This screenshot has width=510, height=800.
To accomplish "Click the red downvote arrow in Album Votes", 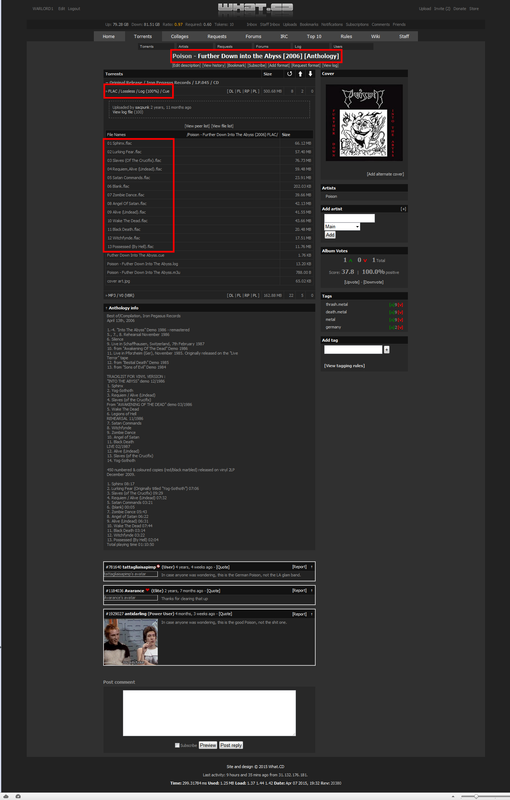I will [365, 261].
